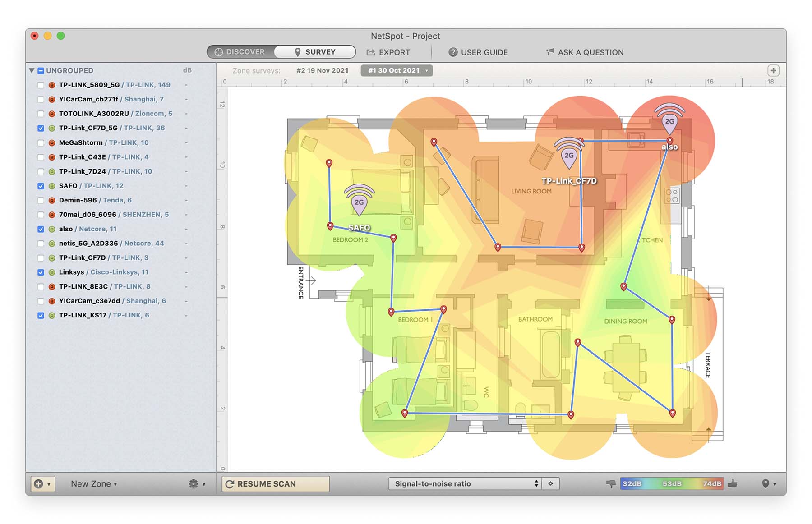Select the #2 19 Nov 2021 zone survey

tap(323, 70)
